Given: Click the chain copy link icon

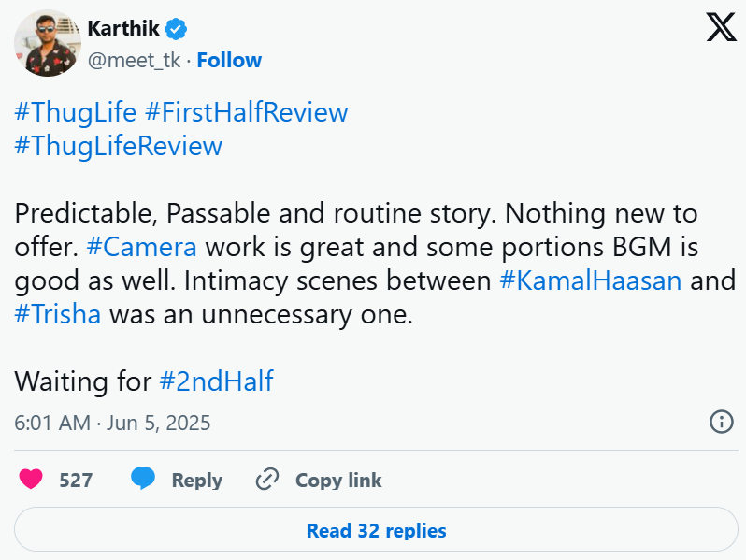Looking at the screenshot, I should (267, 480).
